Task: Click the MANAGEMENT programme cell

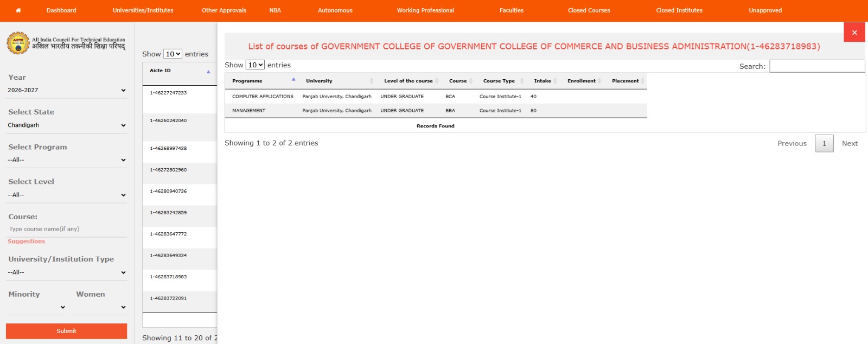Action: tap(248, 111)
